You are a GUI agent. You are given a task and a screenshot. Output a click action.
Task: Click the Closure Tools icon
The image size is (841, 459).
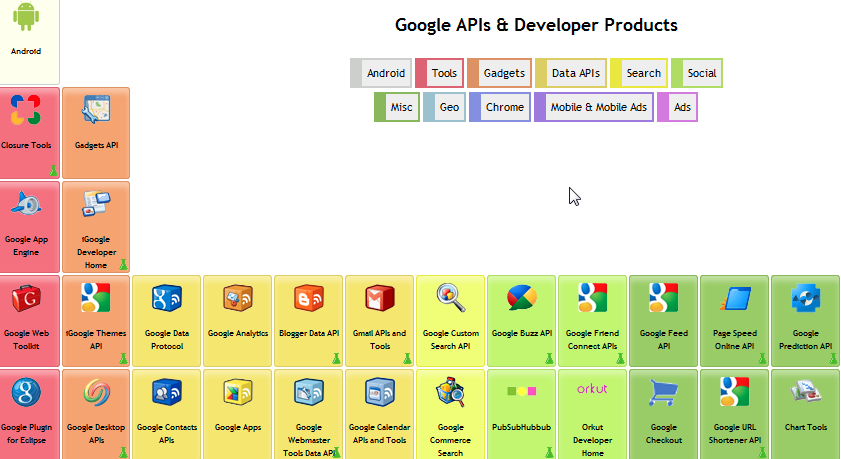[x=26, y=109]
